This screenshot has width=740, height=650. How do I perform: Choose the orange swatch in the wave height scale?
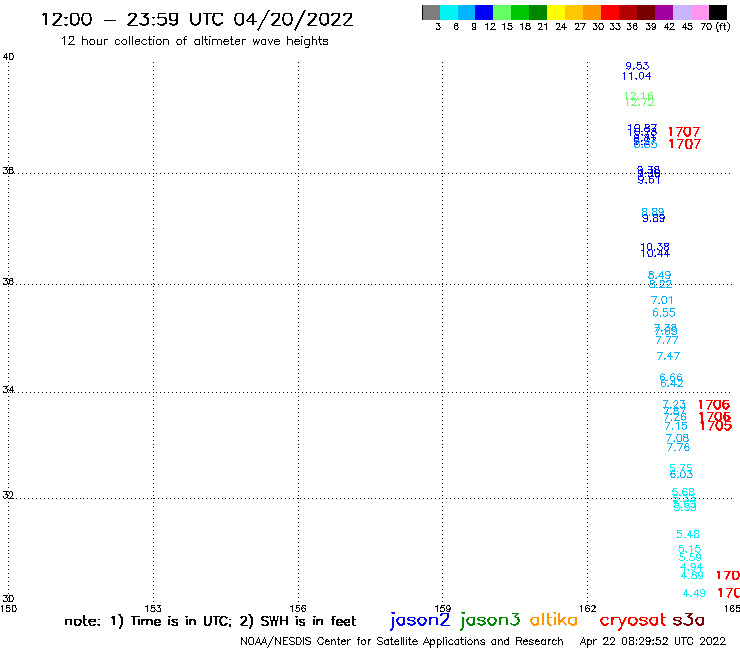(x=592, y=12)
